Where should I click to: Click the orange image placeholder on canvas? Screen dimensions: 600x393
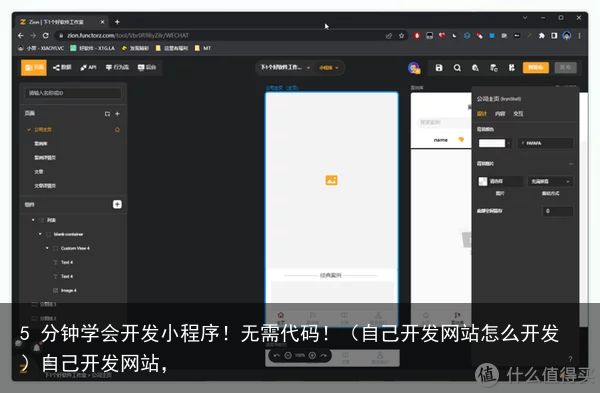point(331,180)
